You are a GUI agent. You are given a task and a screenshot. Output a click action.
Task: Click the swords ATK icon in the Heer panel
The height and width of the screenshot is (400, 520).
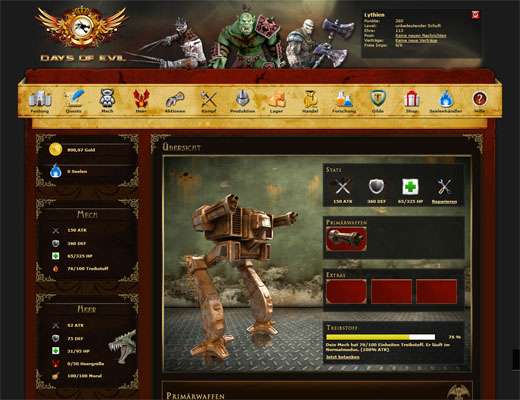click(56, 325)
